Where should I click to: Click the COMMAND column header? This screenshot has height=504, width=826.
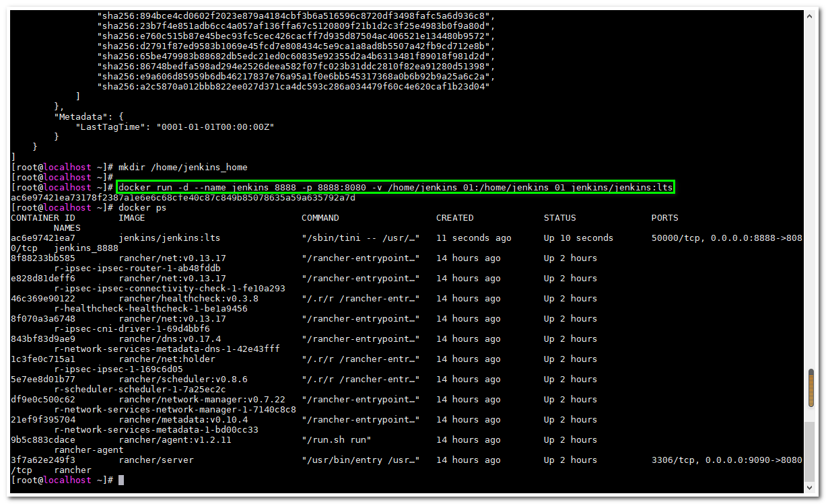[320, 217]
